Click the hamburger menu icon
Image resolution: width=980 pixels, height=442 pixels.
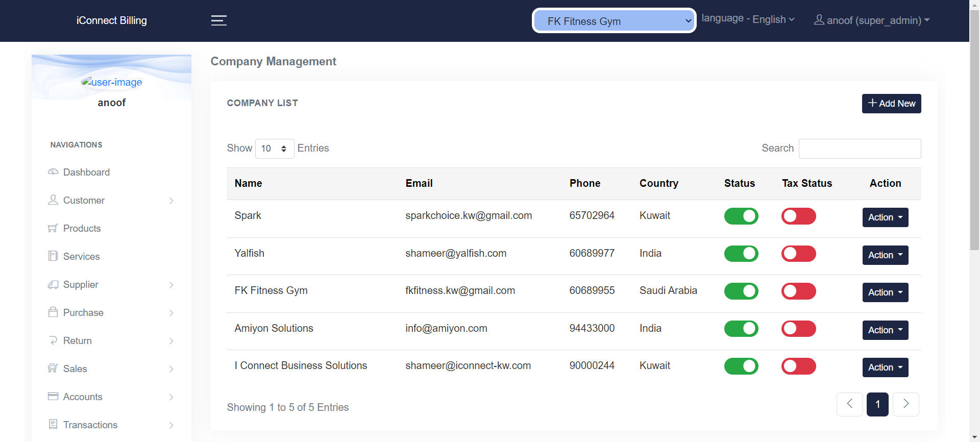point(218,20)
